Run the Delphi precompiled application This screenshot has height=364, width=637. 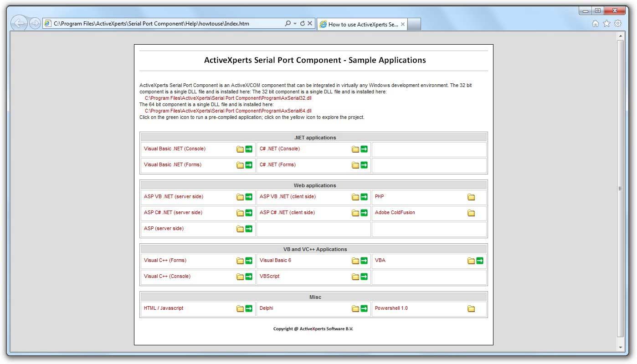[x=364, y=308]
